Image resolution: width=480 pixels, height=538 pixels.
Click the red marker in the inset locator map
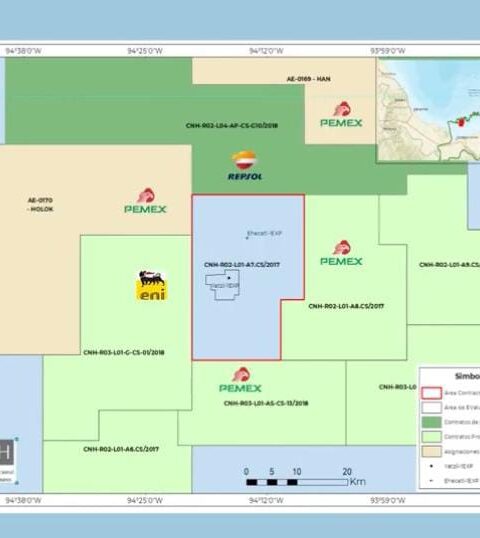(461, 122)
